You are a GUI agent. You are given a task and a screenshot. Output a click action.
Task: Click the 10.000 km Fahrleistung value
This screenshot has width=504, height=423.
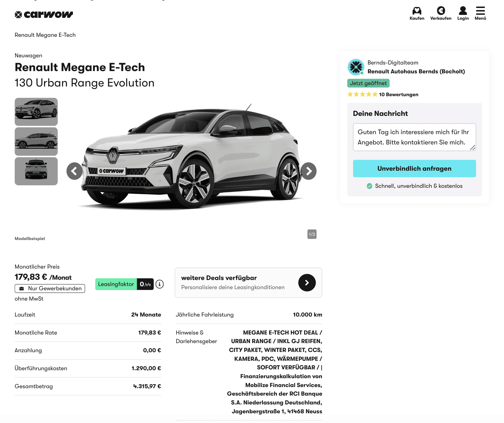click(x=307, y=315)
